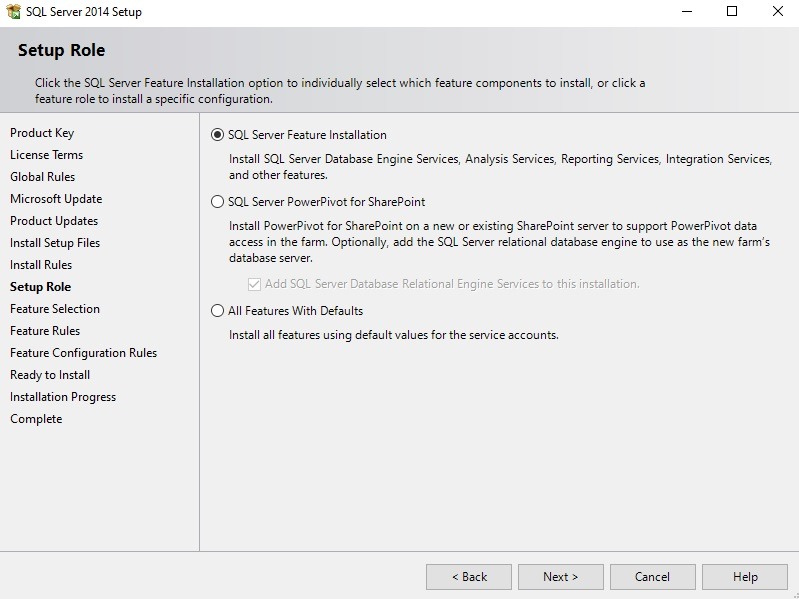Go to the License Terms step
Image resolution: width=799 pixels, height=599 pixels.
pyautogui.click(x=46, y=155)
